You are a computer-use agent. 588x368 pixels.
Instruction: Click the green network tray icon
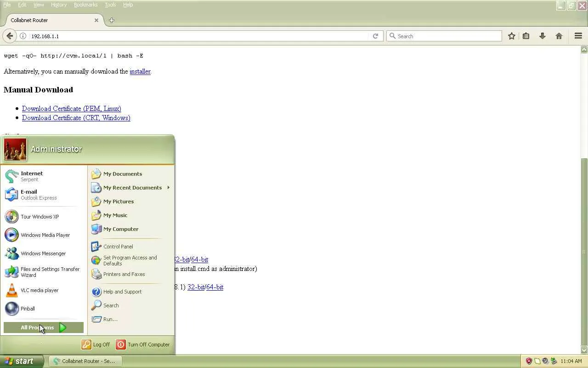coord(554,361)
